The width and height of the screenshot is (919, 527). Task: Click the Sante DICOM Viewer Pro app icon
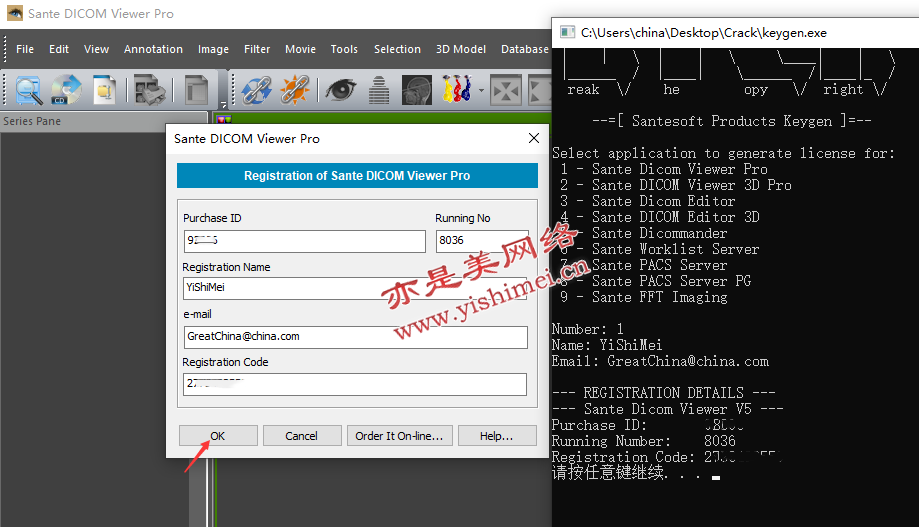15,13
